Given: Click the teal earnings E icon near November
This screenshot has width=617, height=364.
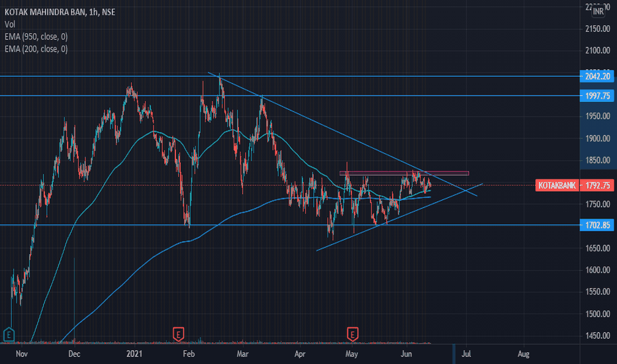Looking at the screenshot, I should pyautogui.click(x=9, y=335).
